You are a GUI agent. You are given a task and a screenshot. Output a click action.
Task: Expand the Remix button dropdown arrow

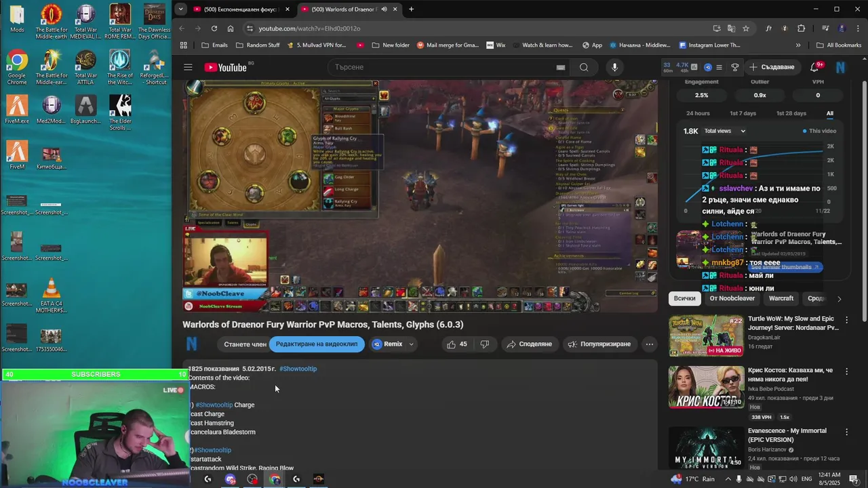pyautogui.click(x=411, y=344)
